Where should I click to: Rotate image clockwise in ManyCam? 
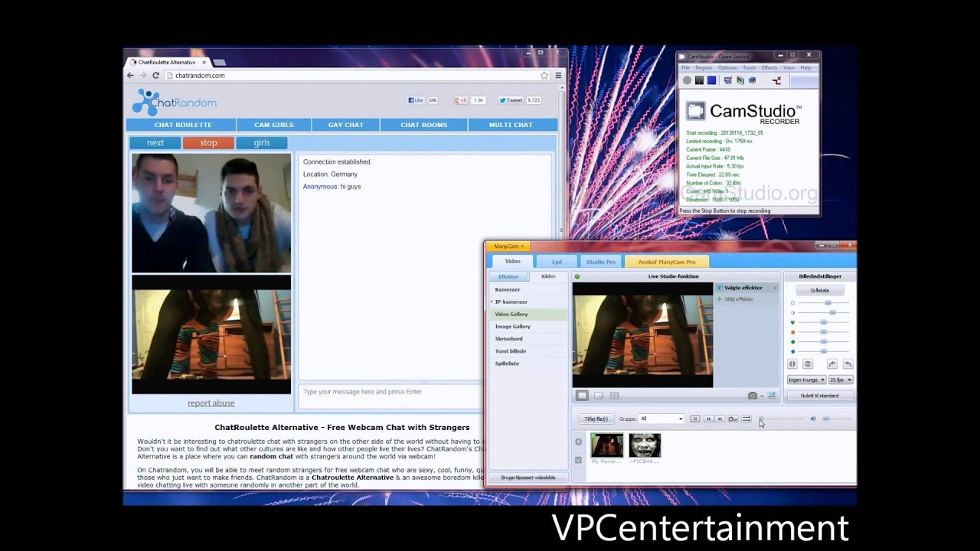[831, 364]
